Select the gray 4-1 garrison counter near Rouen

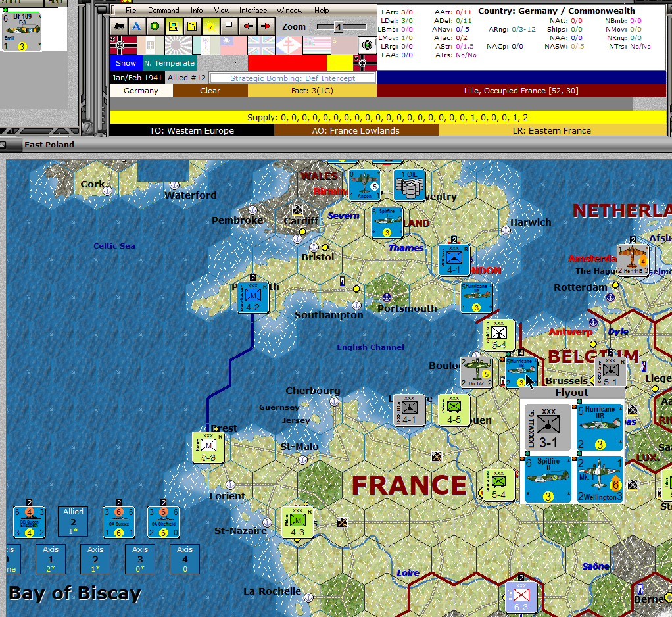pos(409,410)
